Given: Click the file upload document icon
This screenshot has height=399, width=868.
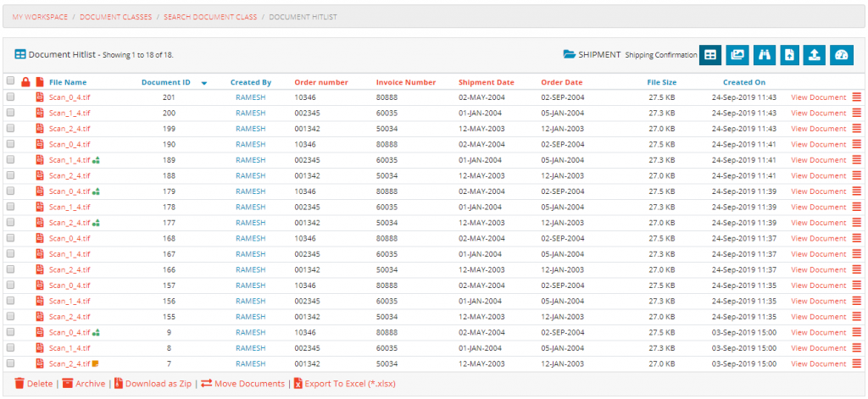Looking at the screenshot, I should pos(789,55).
